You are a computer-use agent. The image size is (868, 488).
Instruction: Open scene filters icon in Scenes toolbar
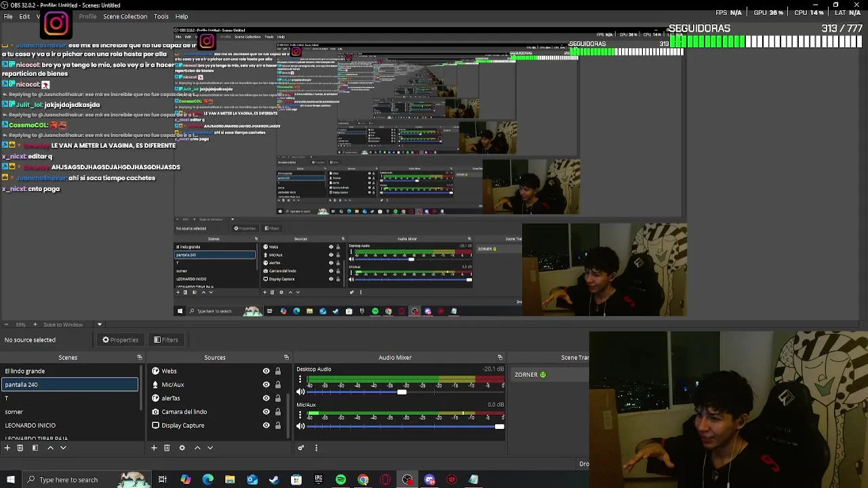coord(35,448)
